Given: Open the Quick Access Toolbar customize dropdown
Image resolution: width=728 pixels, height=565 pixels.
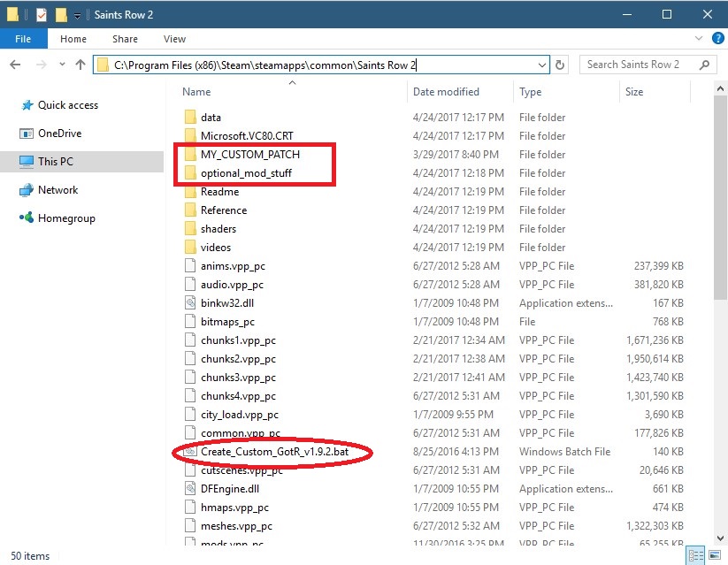Looking at the screenshot, I should 77,16.
